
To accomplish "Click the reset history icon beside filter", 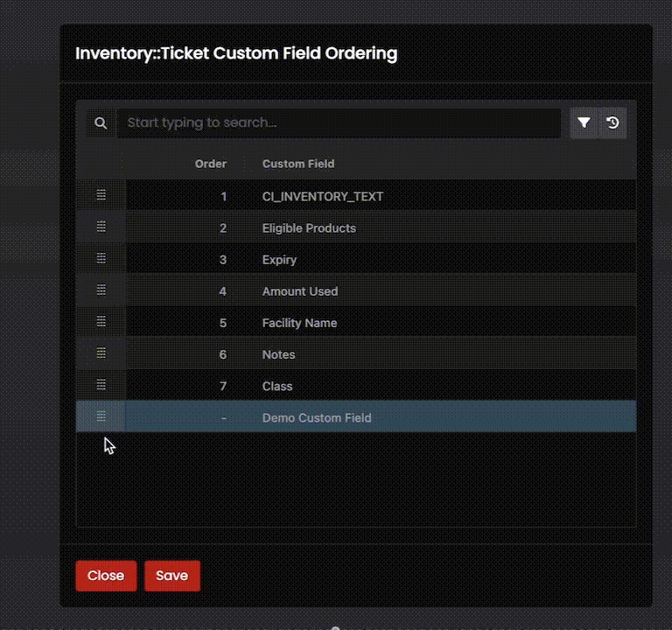I will [x=612, y=123].
